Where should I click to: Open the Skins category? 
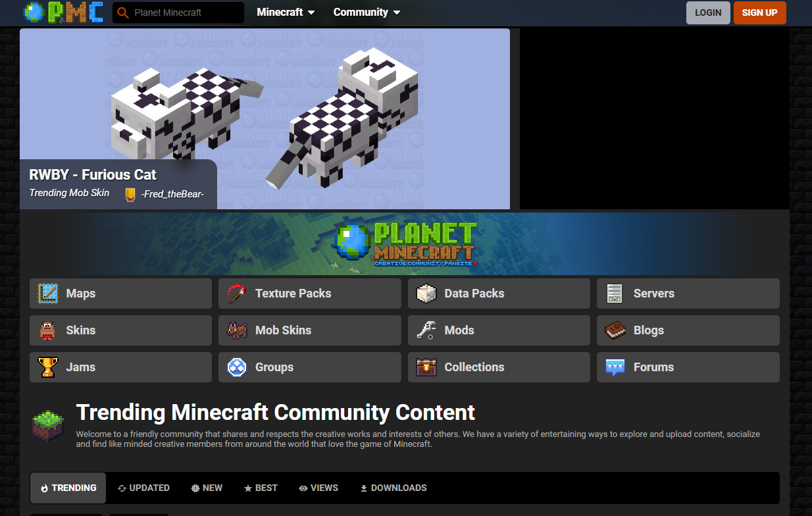pos(120,330)
